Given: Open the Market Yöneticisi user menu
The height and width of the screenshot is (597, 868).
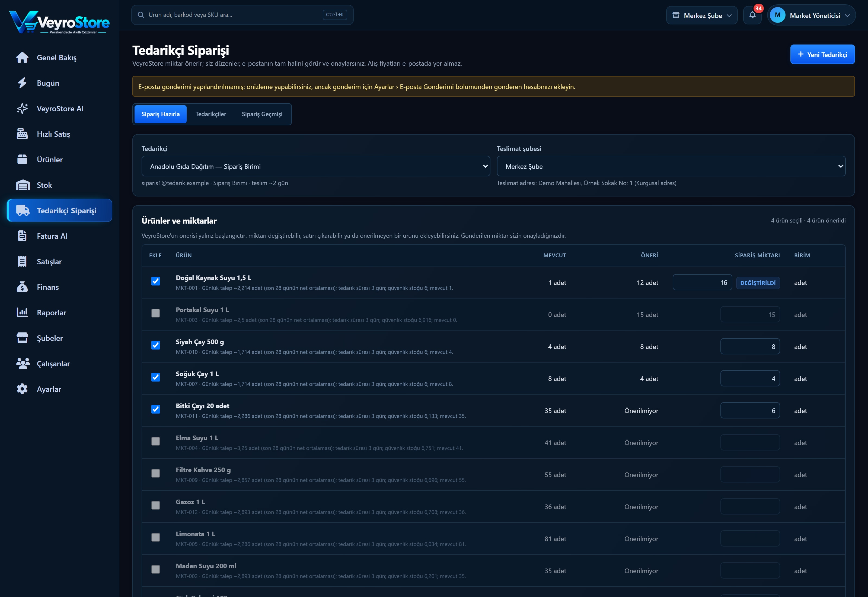Looking at the screenshot, I should tap(812, 15).
